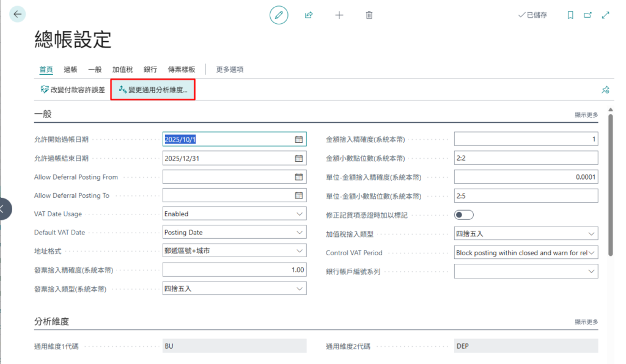626x364 pixels.
Task: Click the vertical scrollbar thumb
Action: click(x=611, y=185)
